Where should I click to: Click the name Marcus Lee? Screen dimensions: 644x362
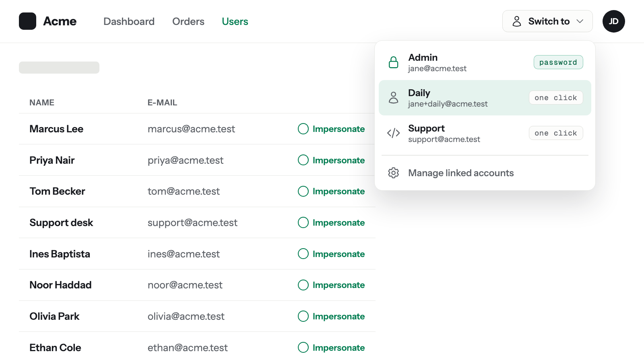click(x=56, y=129)
